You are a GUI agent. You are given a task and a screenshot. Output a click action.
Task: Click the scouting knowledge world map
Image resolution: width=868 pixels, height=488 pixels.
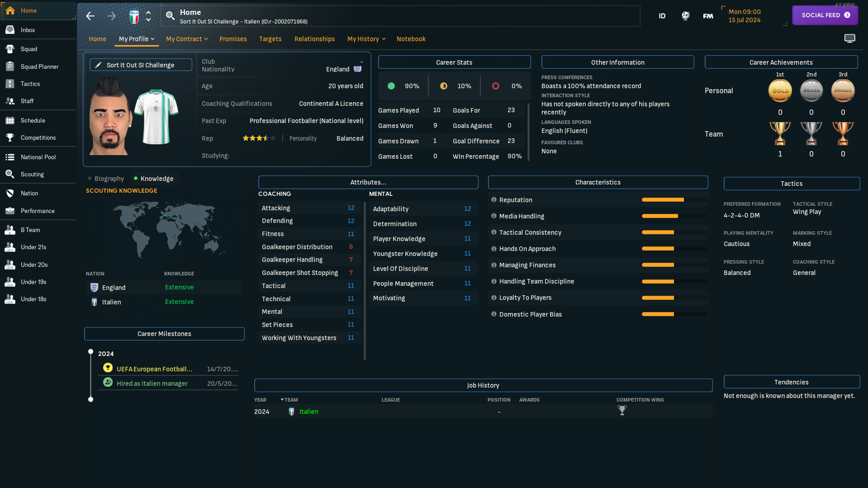[166, 230]
